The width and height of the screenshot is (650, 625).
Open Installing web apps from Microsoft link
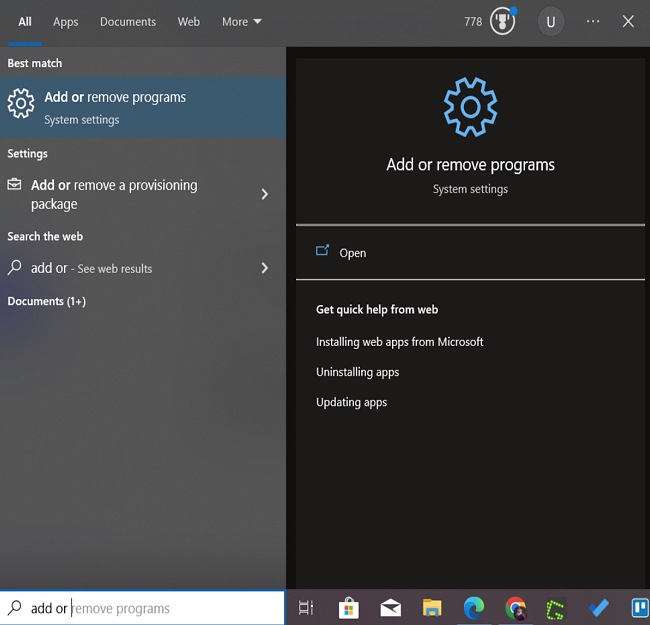coord(400,342)
